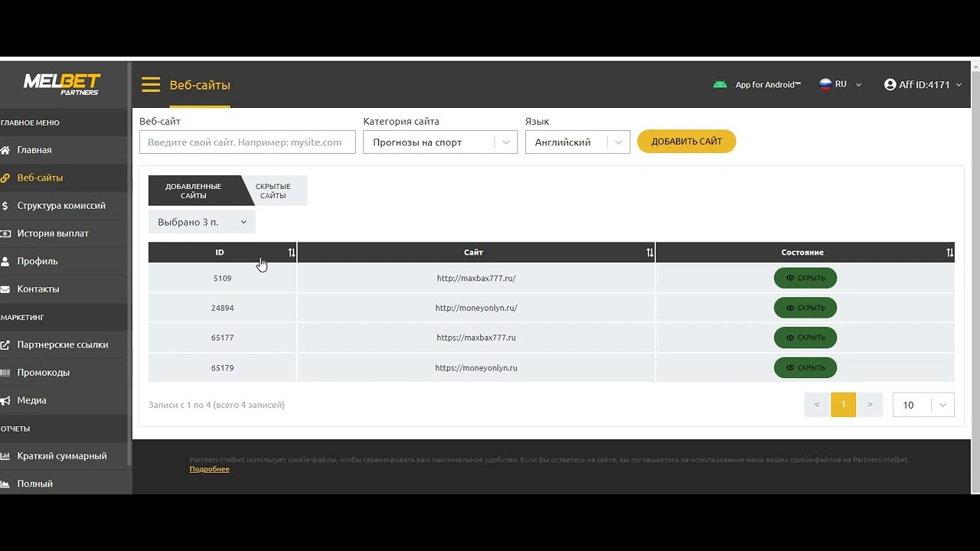This screenshot has height=551, width=980.
Task: Click ID cell 24894
Action: coord(222,308)
